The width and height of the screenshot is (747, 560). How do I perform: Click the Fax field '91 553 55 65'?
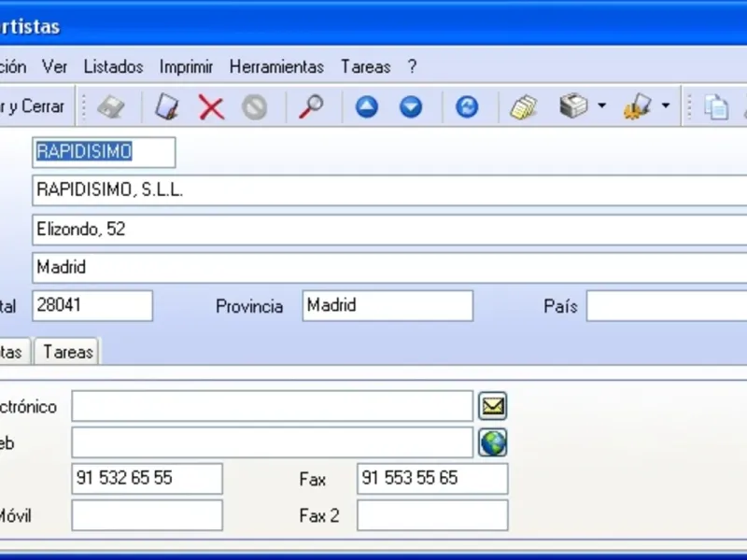coord(432,479)
